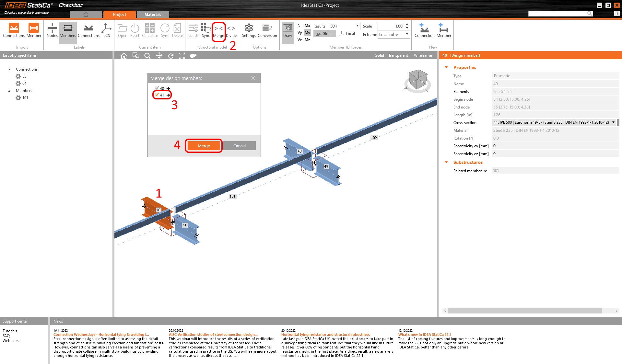
Task: Toggle the Vy force display
Action: (299, 33)
